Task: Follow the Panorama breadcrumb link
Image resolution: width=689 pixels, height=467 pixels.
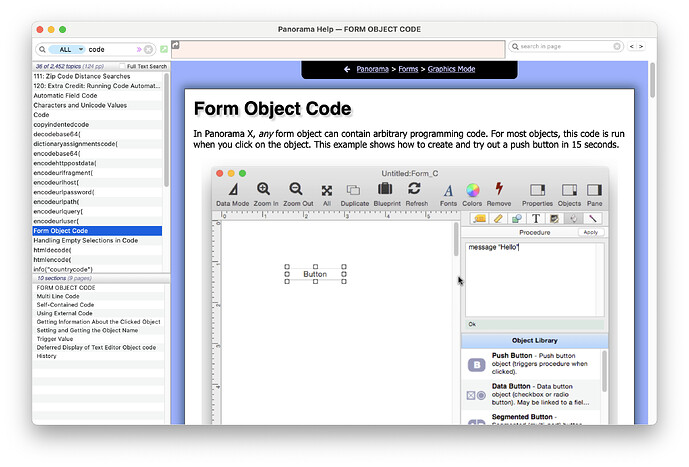Action: pos(373,69)
